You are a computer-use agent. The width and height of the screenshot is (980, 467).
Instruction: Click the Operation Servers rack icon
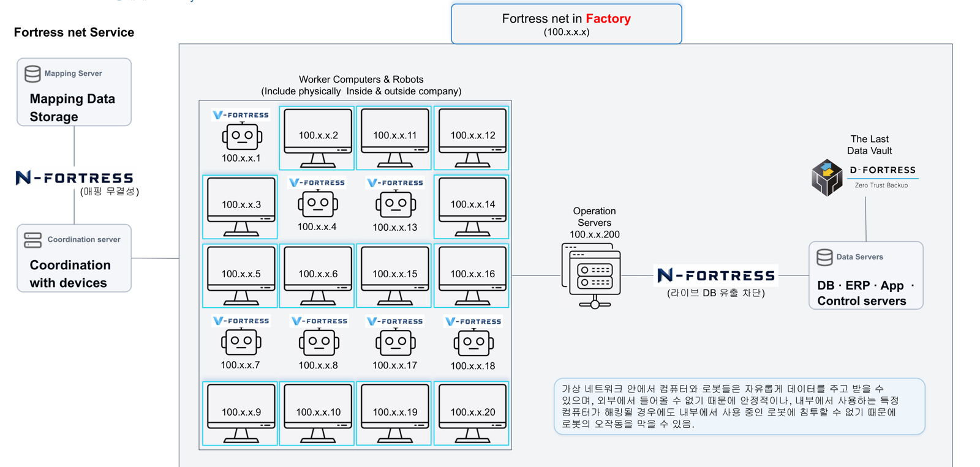tap(591, 276)
